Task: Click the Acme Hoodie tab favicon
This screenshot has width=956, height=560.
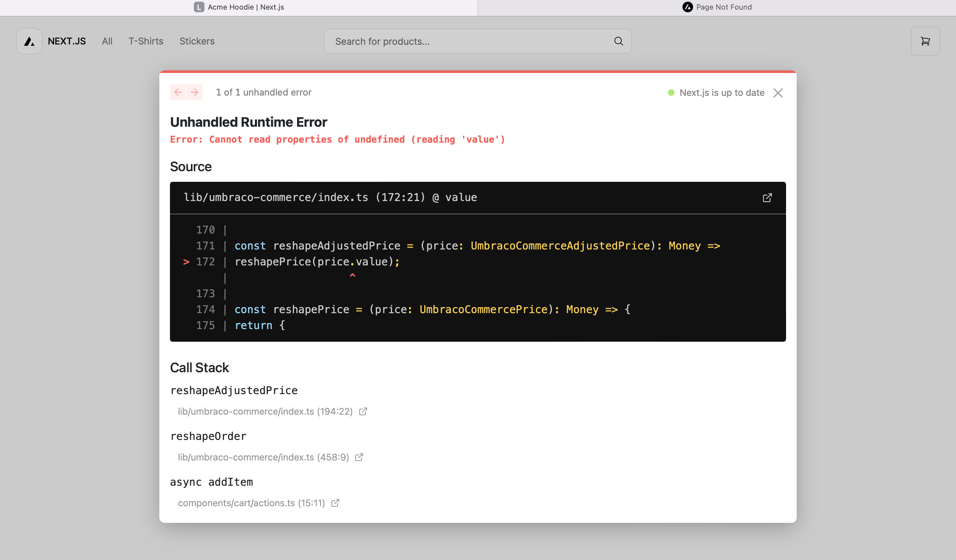Action: [x=199, y=7]
